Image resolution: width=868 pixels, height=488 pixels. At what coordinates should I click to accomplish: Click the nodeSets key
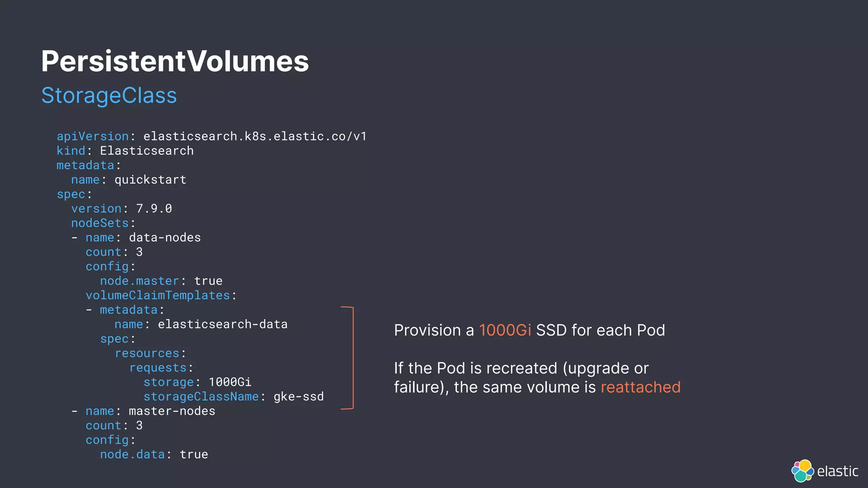coord(100,223)
